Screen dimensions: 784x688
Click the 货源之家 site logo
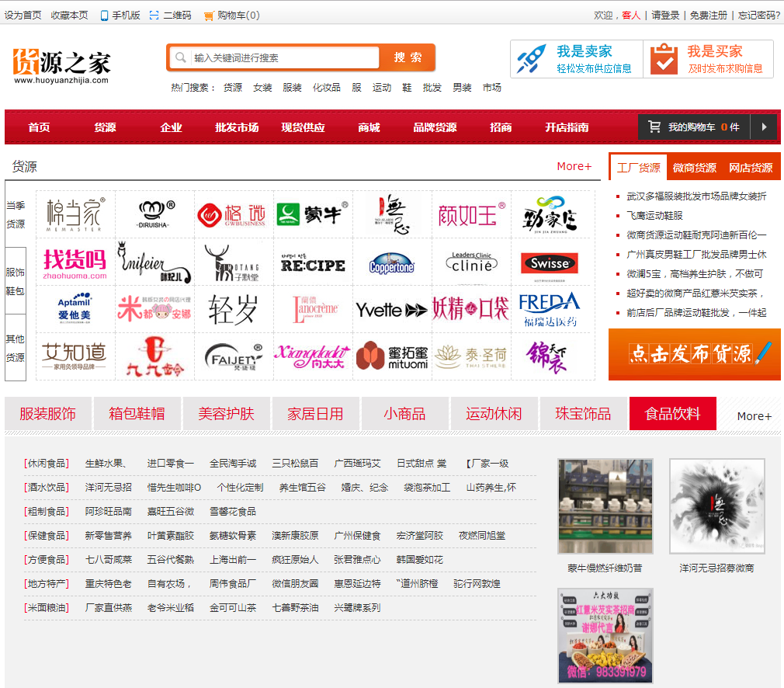tap(61, 67)
